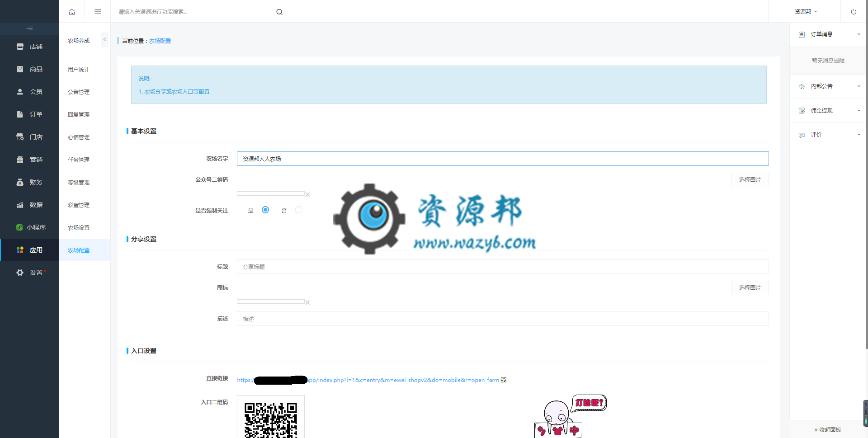
Task: Click the power logout icon
Action: [854, 12]
